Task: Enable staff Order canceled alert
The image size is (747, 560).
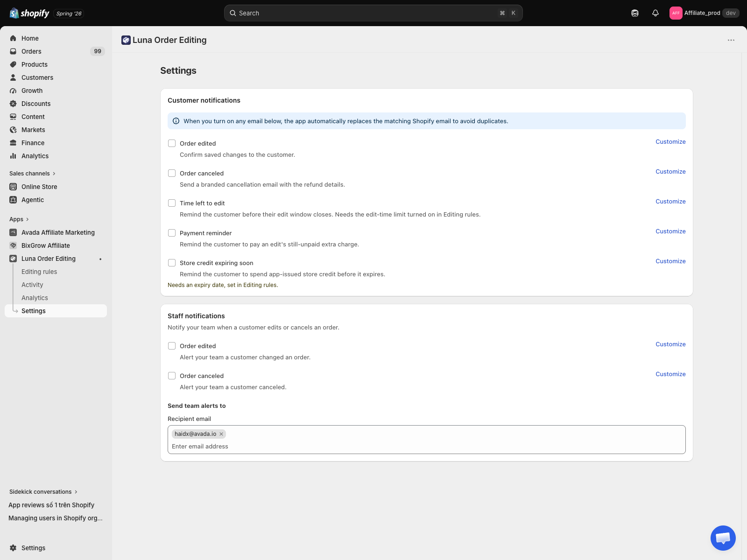Action: coord(172,376)
